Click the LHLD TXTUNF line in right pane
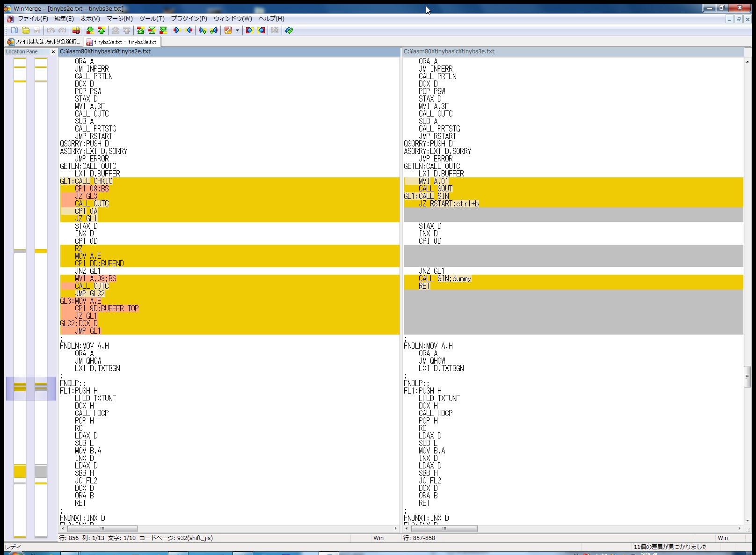The height and width of the screenshot is (555, 756). [x=573, y=398]
